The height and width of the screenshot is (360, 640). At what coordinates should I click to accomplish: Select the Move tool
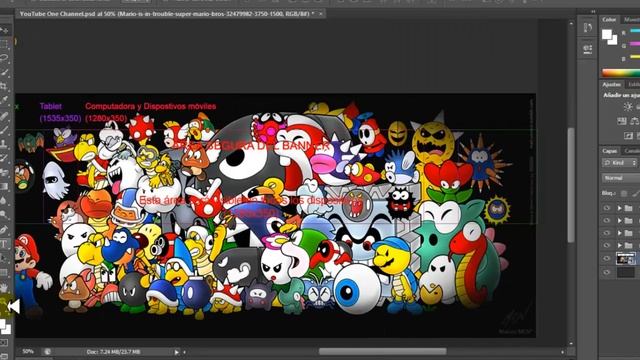click(x=5, y=30)
